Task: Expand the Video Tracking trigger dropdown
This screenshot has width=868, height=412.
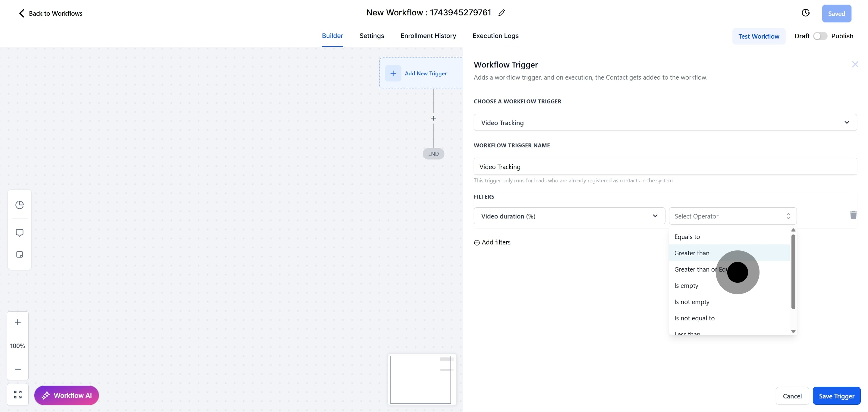Action: click(x=665, y=122)
